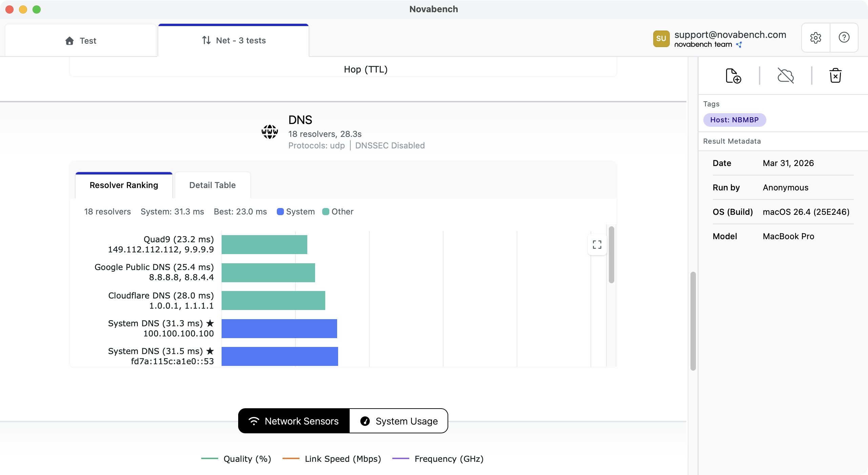Viewport: 868px width, 475px height.
Task: Open settings via the gear icon
Action: click(815, 38)
